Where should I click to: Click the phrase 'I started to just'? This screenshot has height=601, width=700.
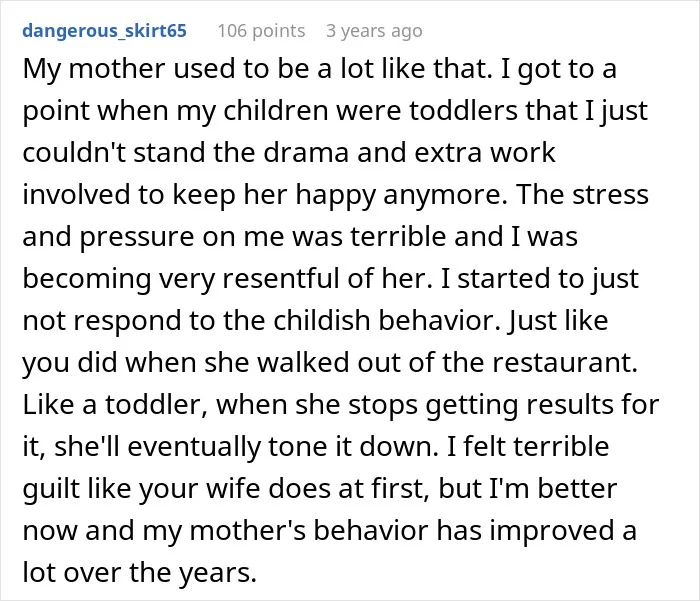[x=540, y=279]
